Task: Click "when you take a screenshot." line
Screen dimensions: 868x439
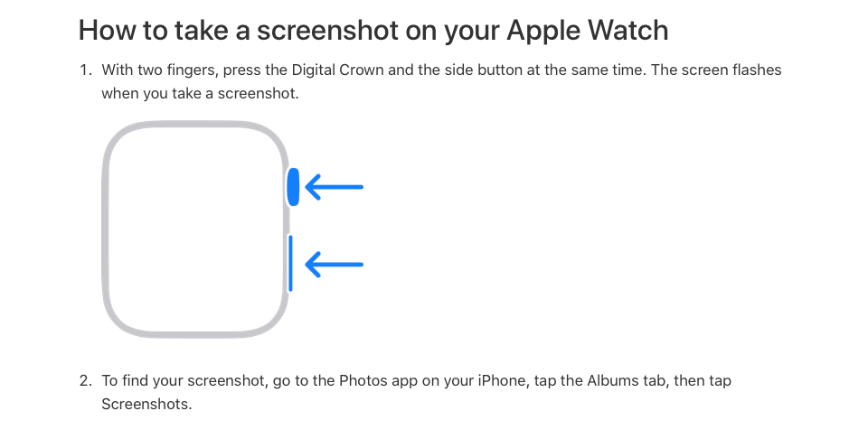Action: click(x=199, y=93)
